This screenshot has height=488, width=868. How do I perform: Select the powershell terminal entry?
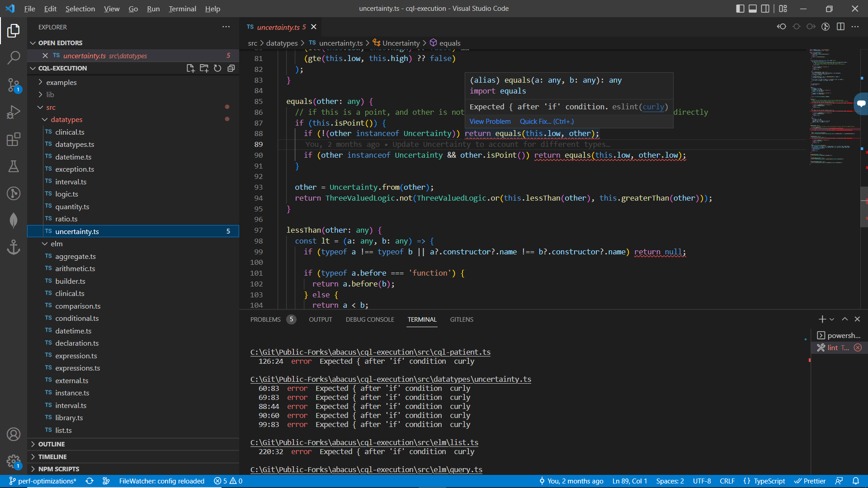click(x=839, y=335)
